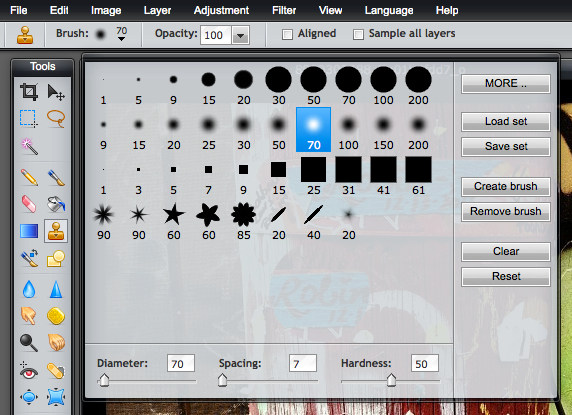
Task: Pick the Magic Wand tool
Action: 29,146
